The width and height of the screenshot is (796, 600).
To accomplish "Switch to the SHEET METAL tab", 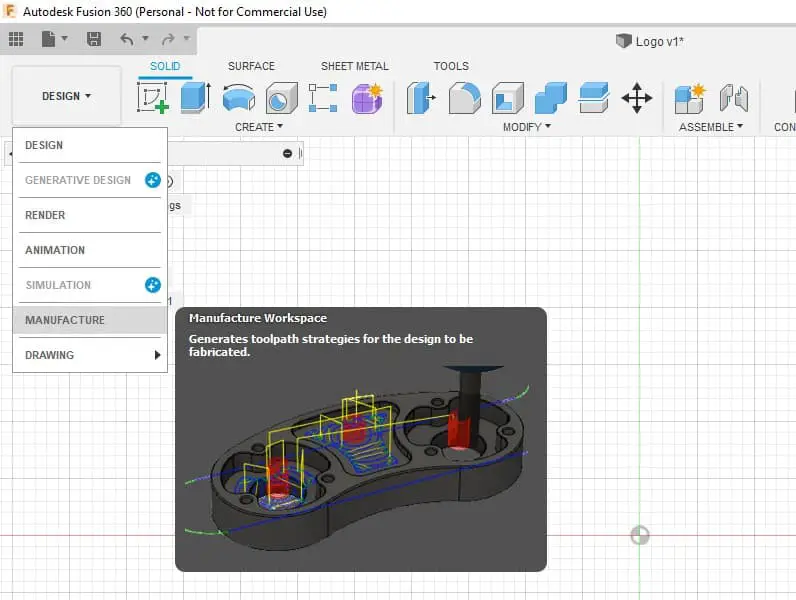I will pos(354,66).
